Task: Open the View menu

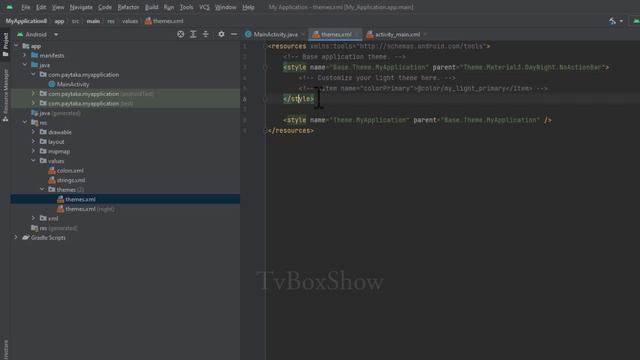Action: tap(58, 7)
